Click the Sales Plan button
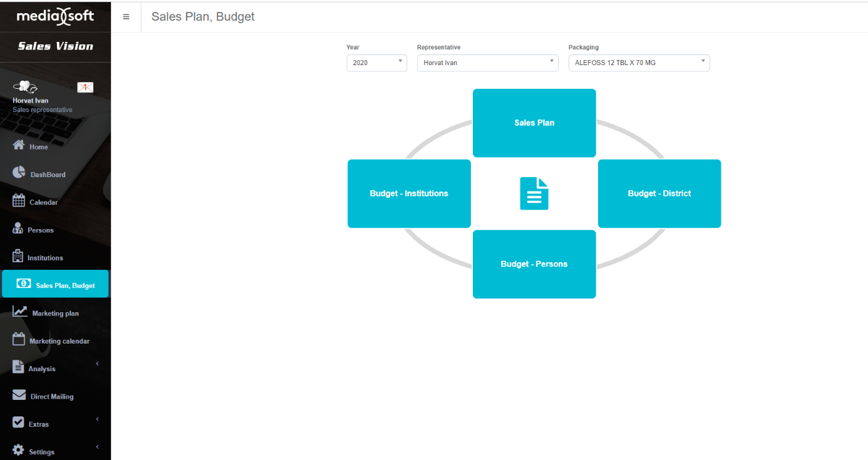868x460 pixels. [534, 123]
